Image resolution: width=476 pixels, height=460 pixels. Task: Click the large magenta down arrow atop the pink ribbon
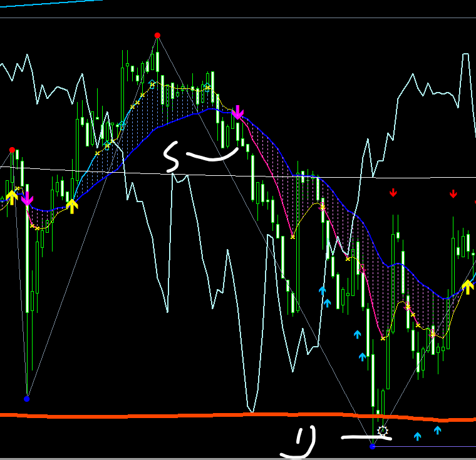coord(238,112)
